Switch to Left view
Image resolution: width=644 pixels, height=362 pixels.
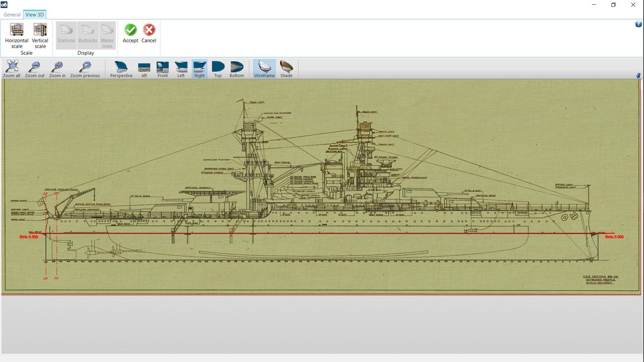coord(181,69)
